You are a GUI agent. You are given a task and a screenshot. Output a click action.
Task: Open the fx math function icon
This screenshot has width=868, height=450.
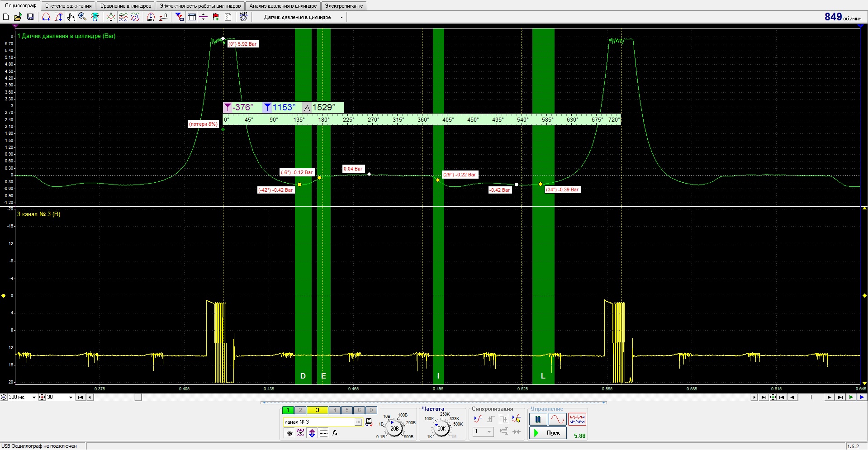point(335,433)
